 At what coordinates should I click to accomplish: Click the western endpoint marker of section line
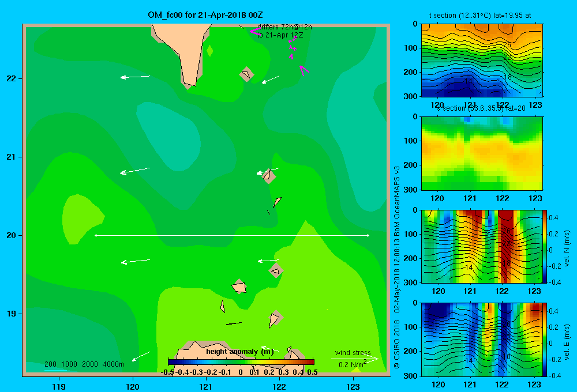click(96, 235)
